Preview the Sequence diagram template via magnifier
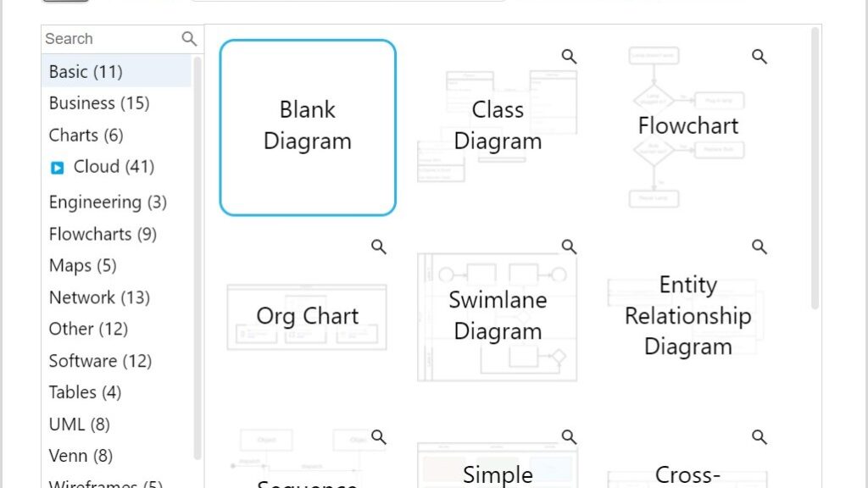 click(x=379, y=437)
